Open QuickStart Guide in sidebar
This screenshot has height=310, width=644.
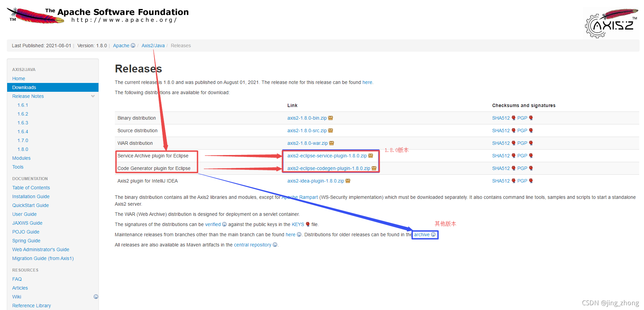coord(31,205)
